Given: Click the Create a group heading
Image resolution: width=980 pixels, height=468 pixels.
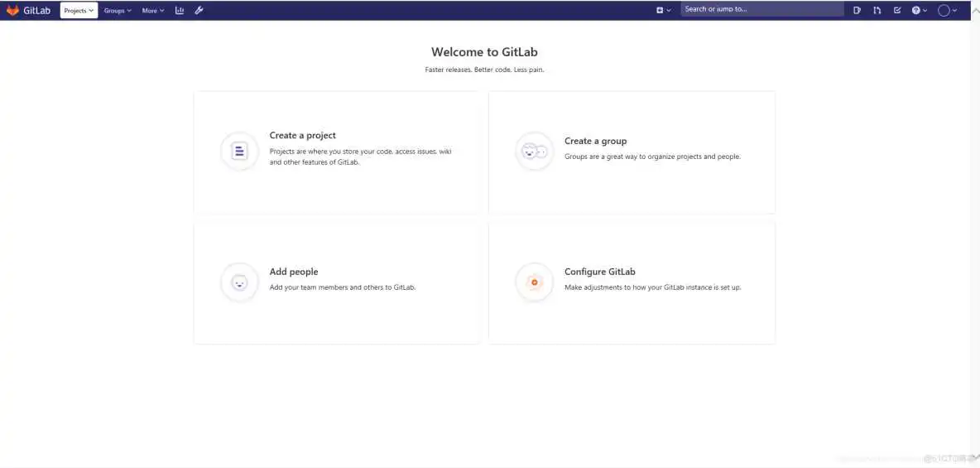Looking at the screenshot, I should [x=595, y=142].
